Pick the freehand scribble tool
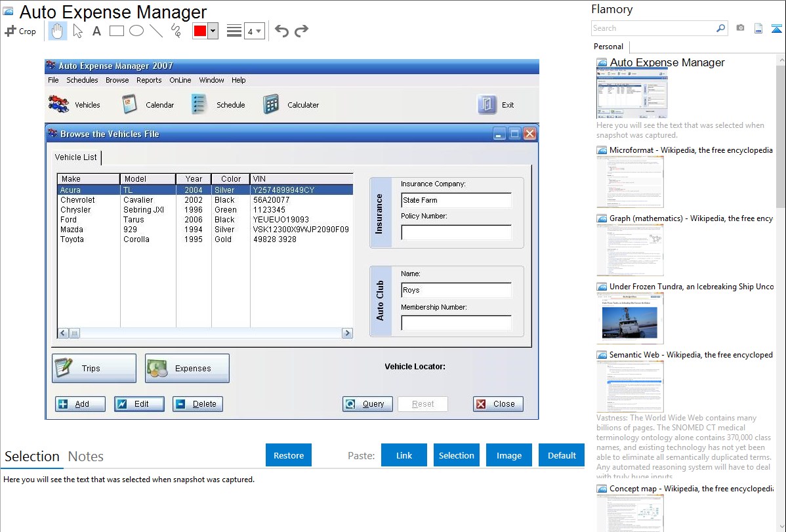The width and height of the screenshot is (786, 532). coord(176,31)
